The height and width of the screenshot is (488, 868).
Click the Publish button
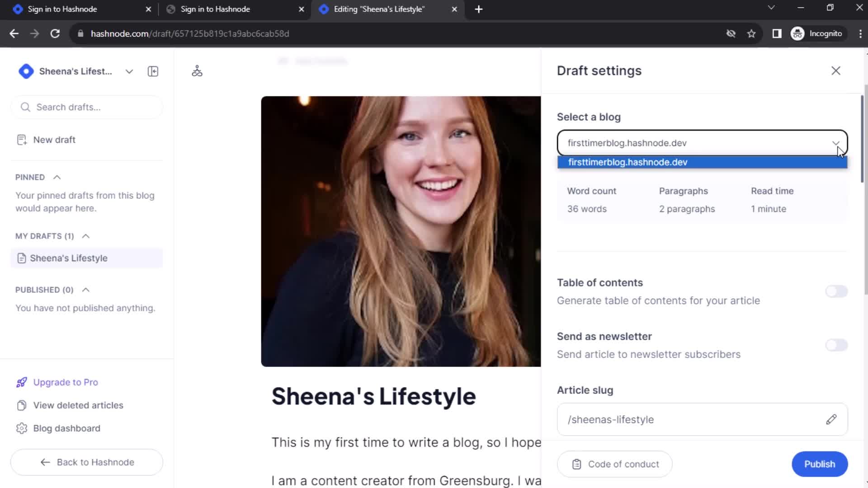(x=820, y=464)
